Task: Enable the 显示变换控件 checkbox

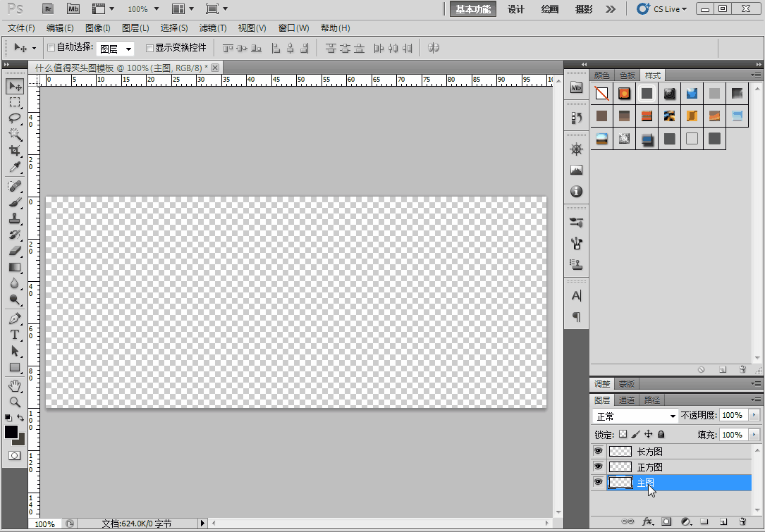Action: coord(149,48)
